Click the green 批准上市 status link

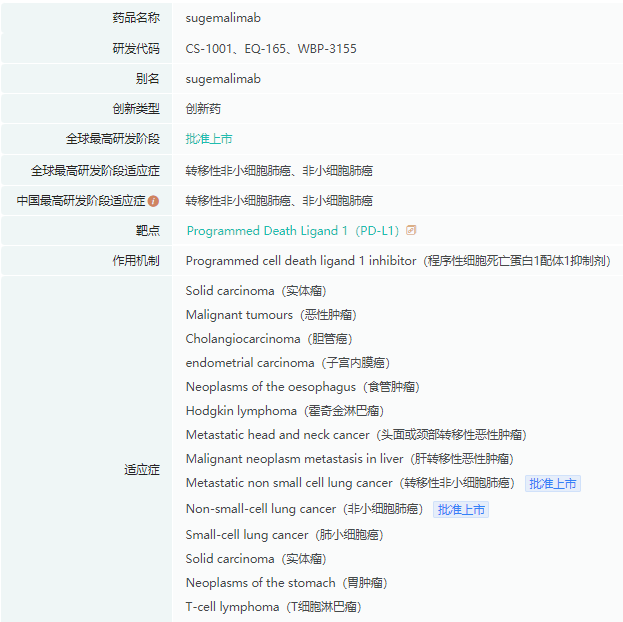(209, 139)
